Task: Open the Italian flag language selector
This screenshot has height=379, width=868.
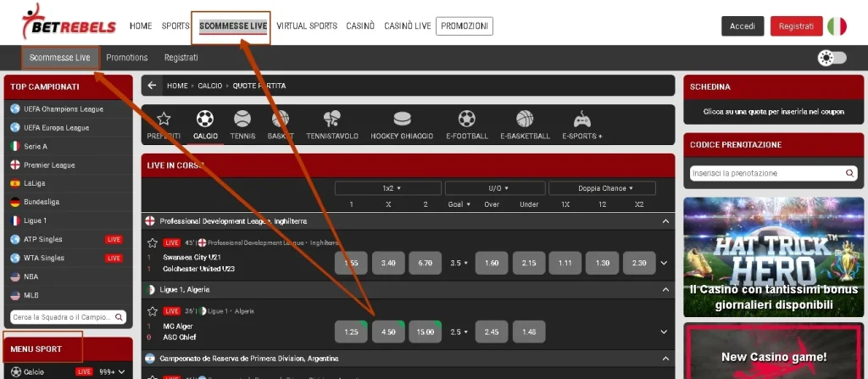Action: 837,26
